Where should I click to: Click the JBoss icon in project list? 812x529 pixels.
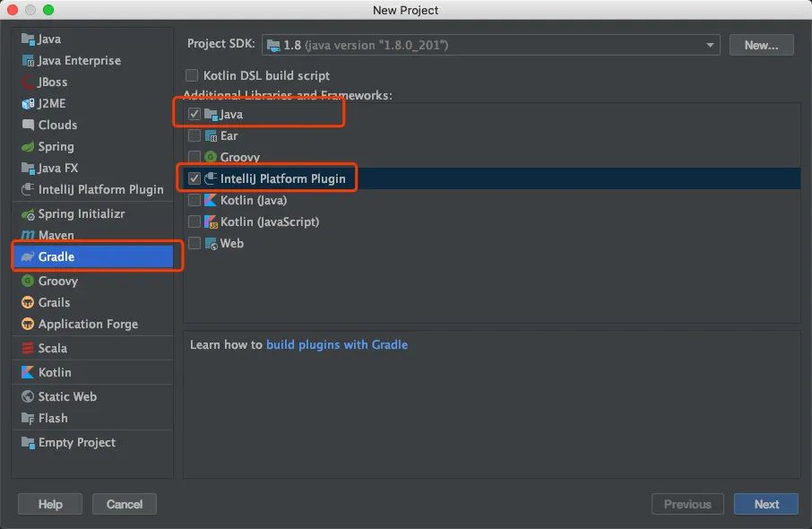28,82
